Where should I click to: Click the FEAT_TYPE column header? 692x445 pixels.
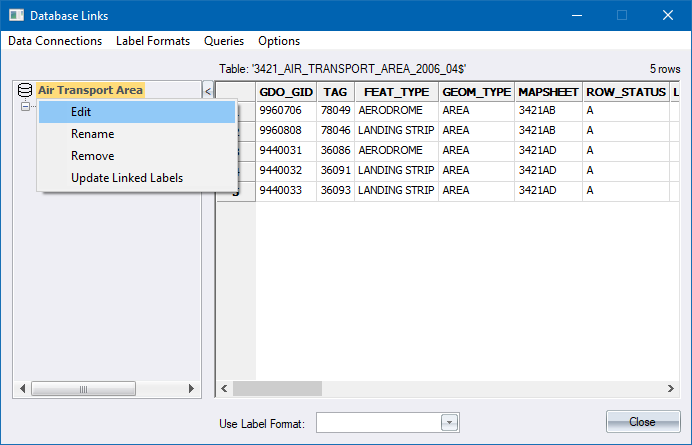pyautogui.click(x=396, y=91)
